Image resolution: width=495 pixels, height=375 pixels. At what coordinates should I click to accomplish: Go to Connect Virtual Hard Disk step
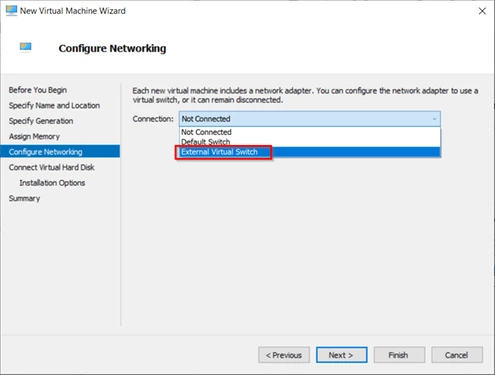point(52,167)
